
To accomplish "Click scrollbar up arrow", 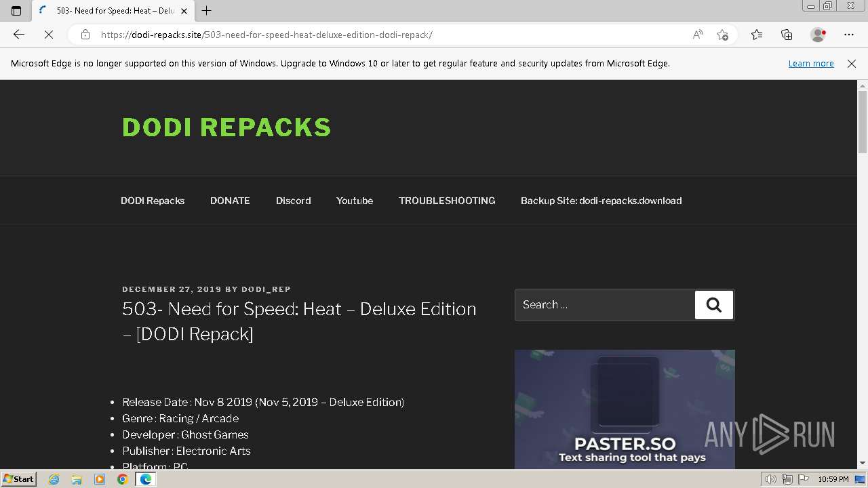I will (x=863, y=85).
